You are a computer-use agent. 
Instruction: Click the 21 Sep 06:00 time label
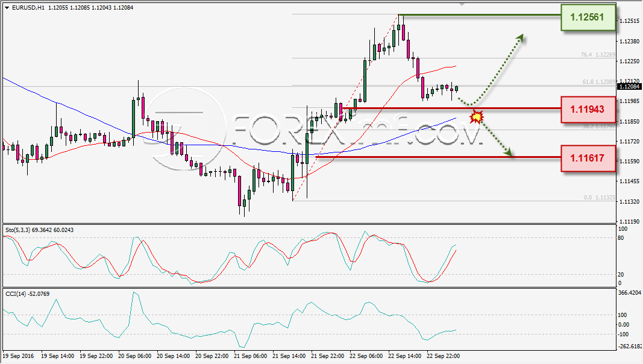coord(251,356)
